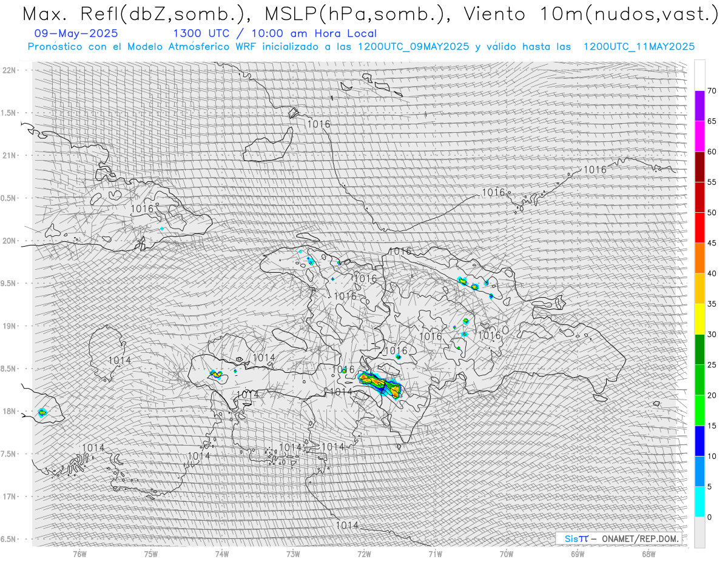Image resolution: width=728 pixels, height=562 pixels.
Task: Pick the dark green 25-30 dBZ colorbar segment
Action: pyautogui.click(x=699, y=349)
